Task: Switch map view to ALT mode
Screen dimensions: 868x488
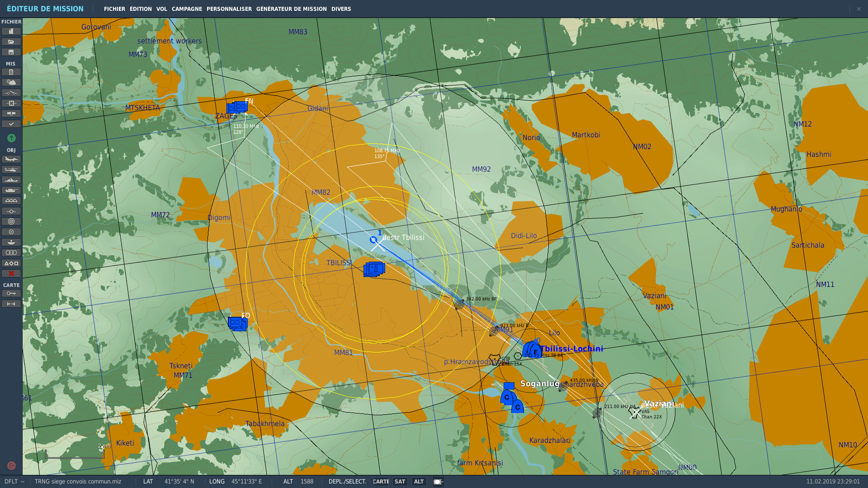Action: [419, 482]
